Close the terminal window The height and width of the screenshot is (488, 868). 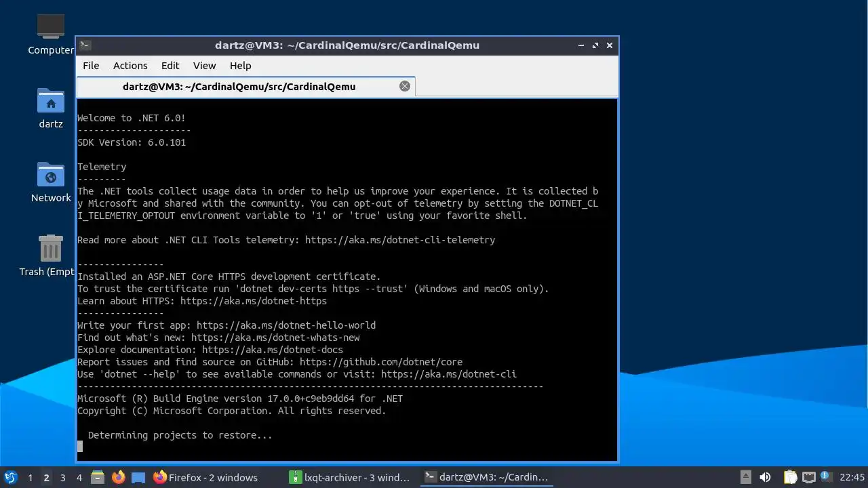[x=610, y=45]
